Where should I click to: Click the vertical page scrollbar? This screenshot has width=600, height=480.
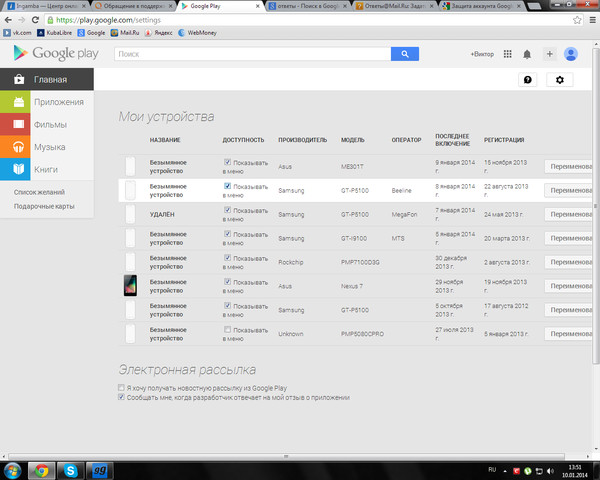pos(596,205)
